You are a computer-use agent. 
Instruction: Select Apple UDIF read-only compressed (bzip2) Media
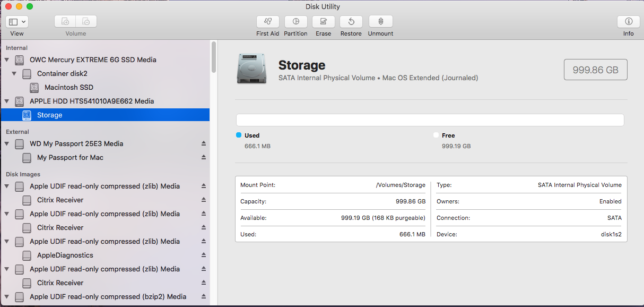click(108, 297)
